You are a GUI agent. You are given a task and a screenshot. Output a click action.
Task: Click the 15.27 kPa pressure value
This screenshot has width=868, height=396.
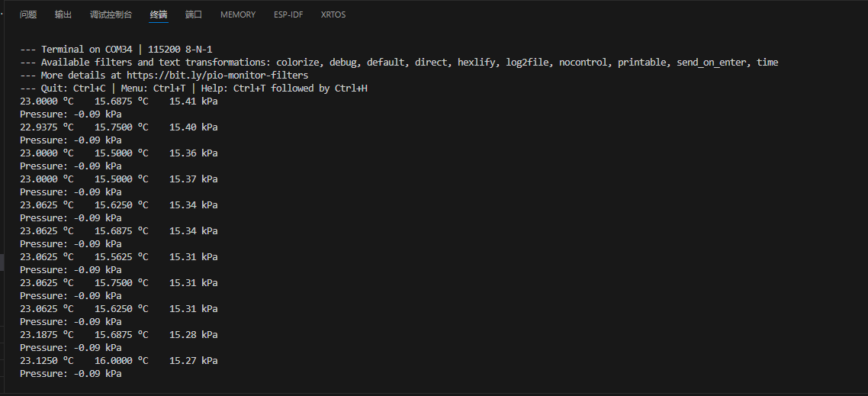[x=193, y=361]
